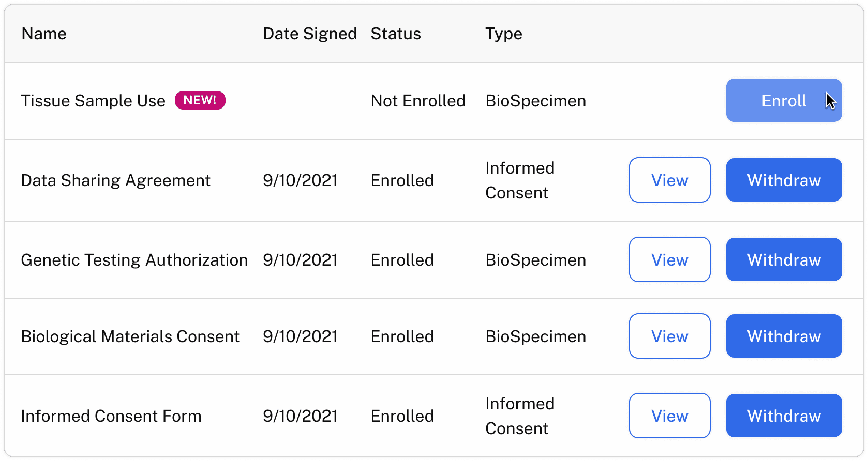Select the Genetic Testing Authorization name
The image size is (868, 461).
[x=134, y=260]
